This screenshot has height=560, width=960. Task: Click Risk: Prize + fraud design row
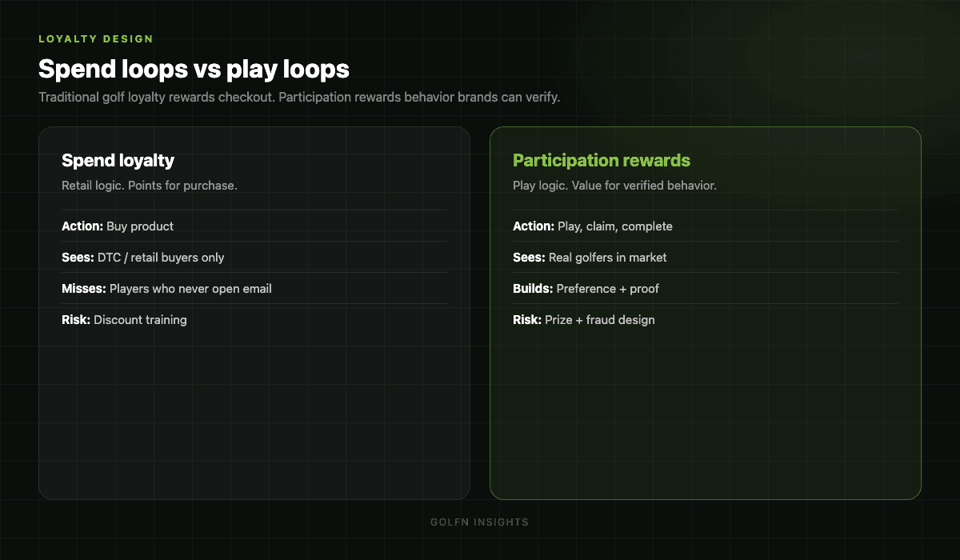706,319
